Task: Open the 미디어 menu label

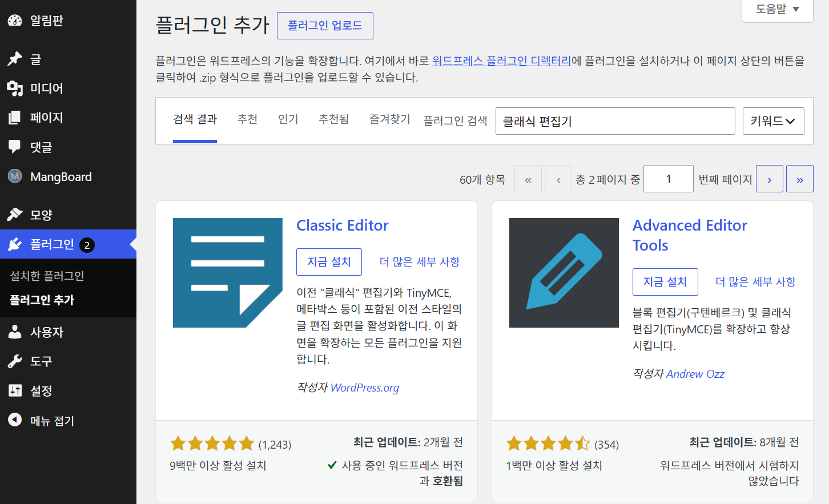Action: (x=47, y=88)
